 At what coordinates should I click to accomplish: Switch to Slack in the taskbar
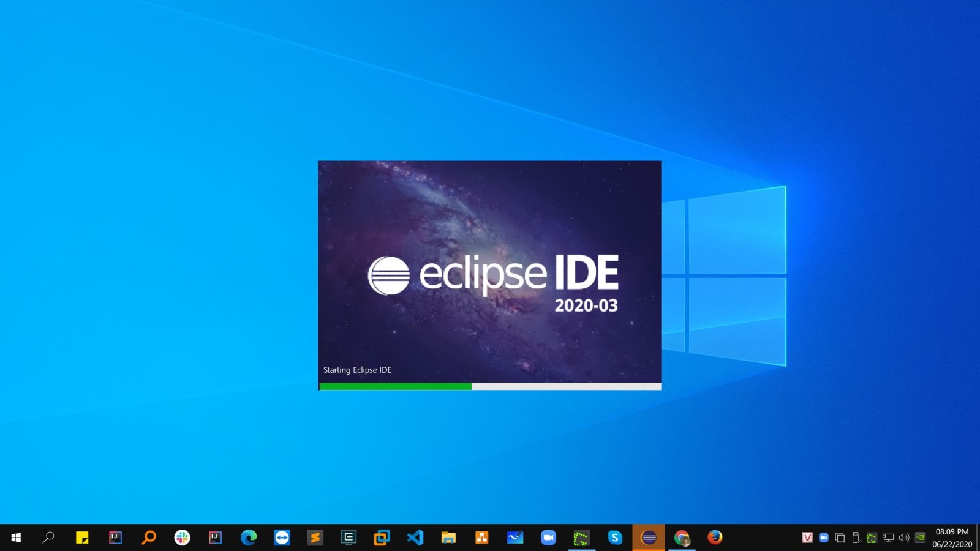(x=182, y=538)
